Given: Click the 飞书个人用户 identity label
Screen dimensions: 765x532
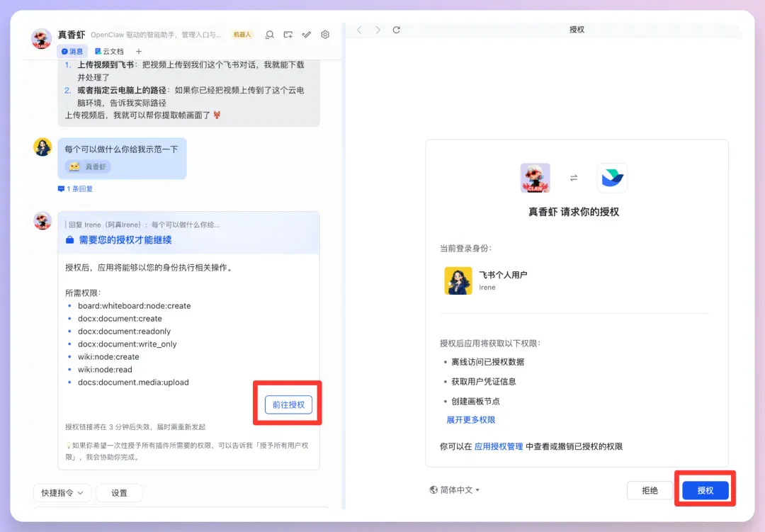Looking at the screenshot, I should tap(503, 275).
